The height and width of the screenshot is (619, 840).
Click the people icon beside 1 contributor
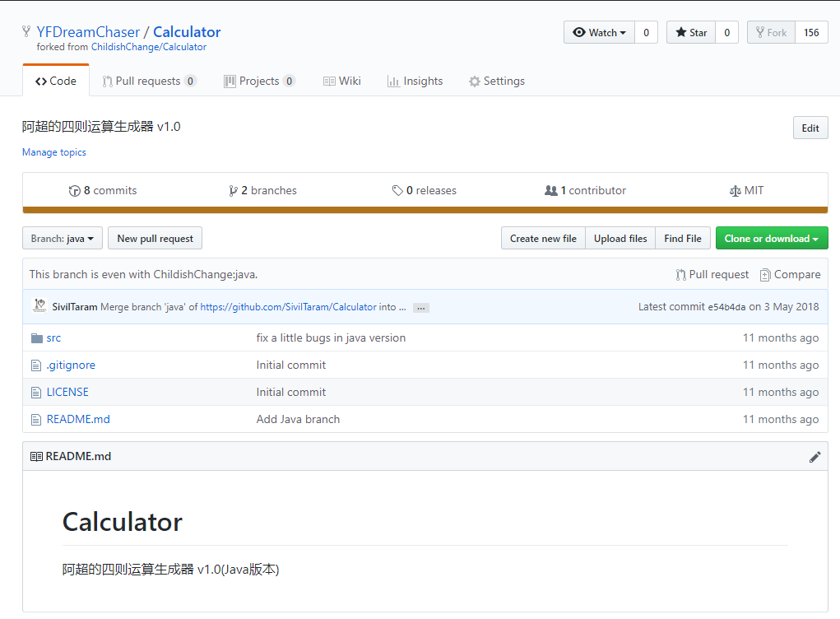[x=550, y=190]
